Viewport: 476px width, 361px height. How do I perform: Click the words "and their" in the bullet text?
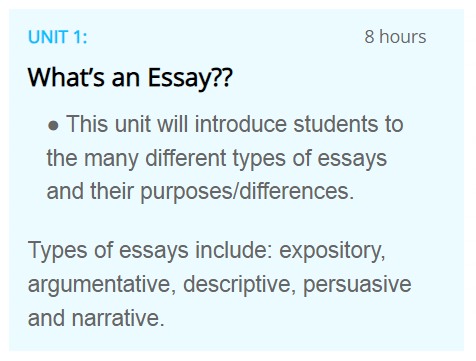pos(90,191)
